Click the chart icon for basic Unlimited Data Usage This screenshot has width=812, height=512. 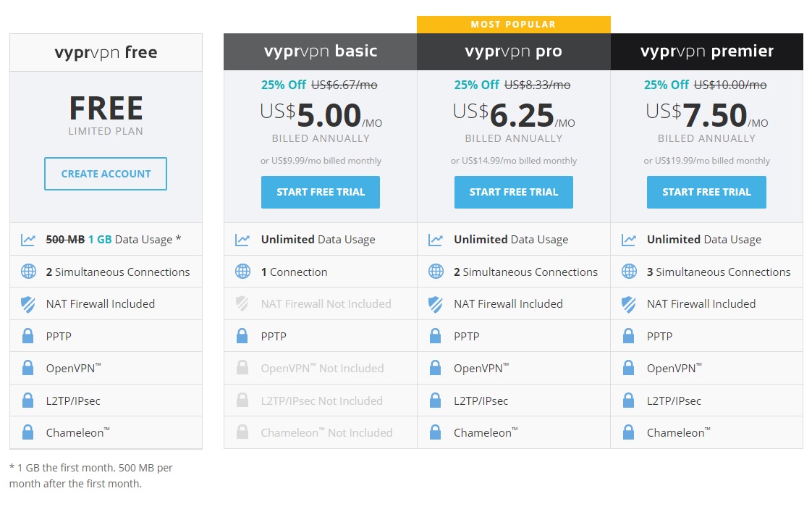[x=242, y=240]
